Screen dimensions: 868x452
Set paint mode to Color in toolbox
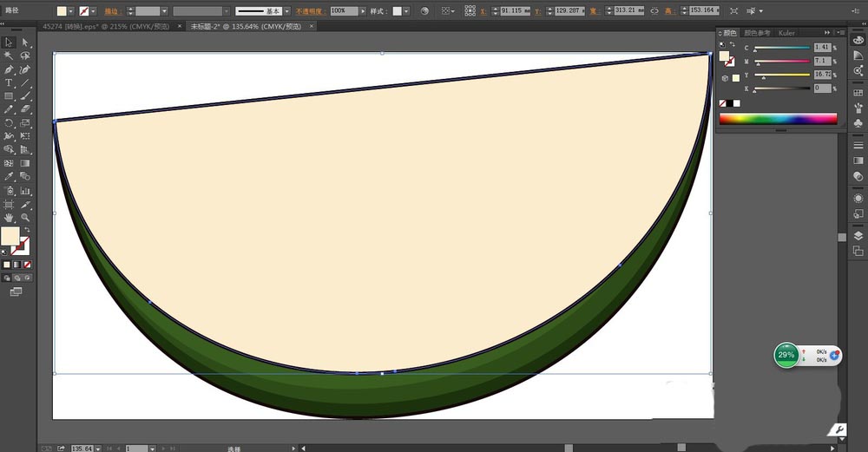click(7, 265)
